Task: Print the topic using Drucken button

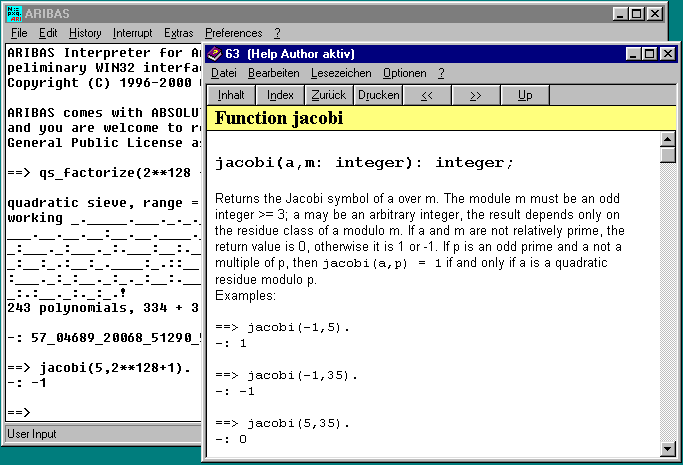Action: click(x=378, y=95)
